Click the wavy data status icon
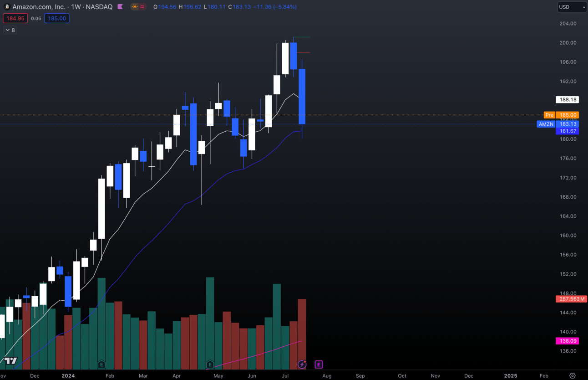This screenshot has width=588, height=380. 142,7
